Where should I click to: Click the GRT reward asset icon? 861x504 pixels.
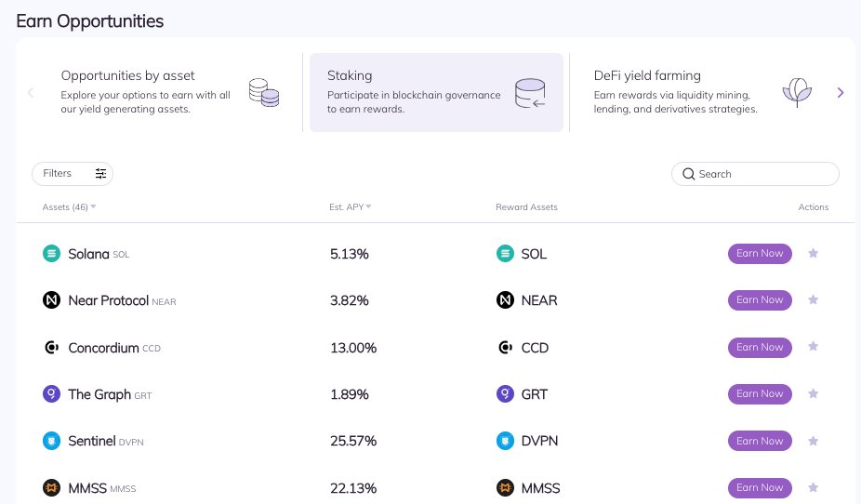(x=505, y=393)
